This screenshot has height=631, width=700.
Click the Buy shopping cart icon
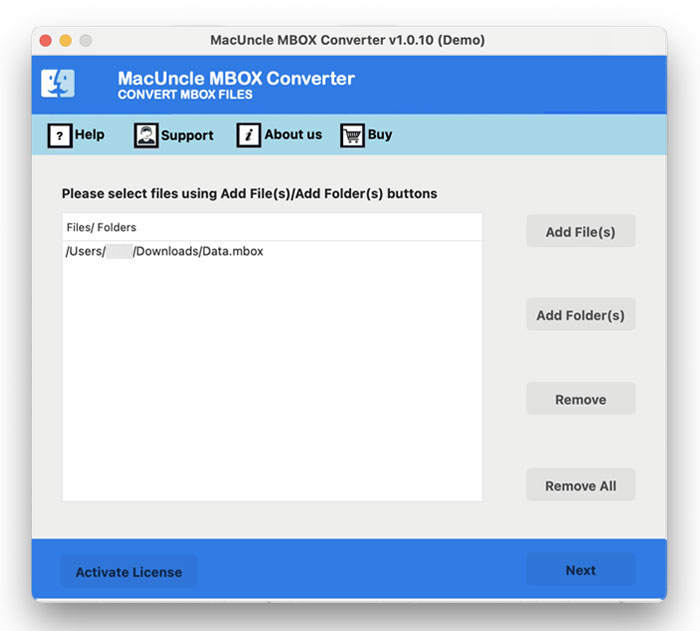tap(352, 135)
